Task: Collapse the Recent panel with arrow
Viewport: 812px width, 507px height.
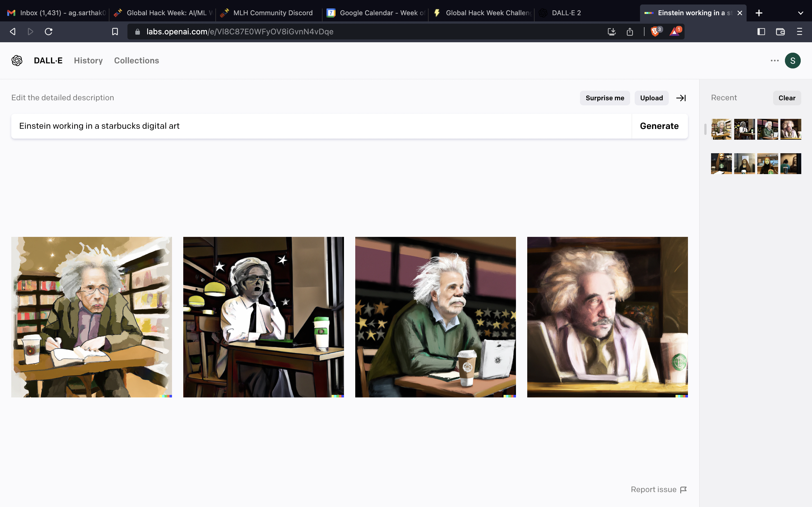Action: click(x=681, y=98)
